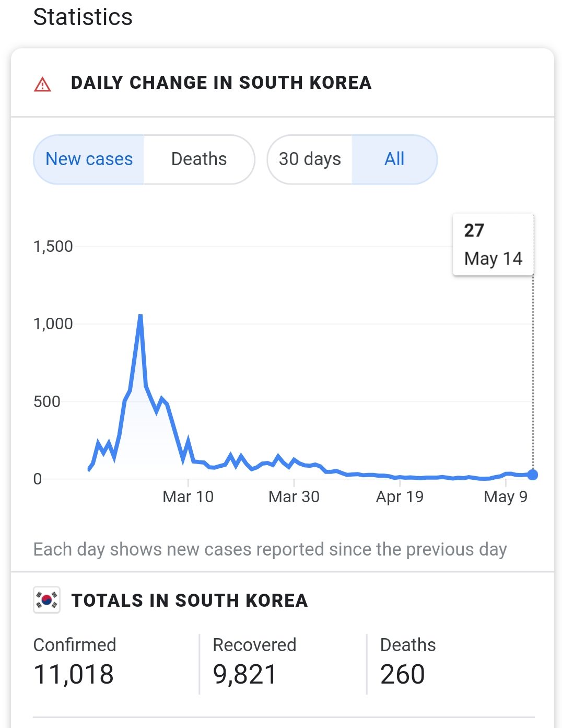Click the Mar 30 axis label
Viewport: 562px width, 728px height.
(x=294, y=496)
